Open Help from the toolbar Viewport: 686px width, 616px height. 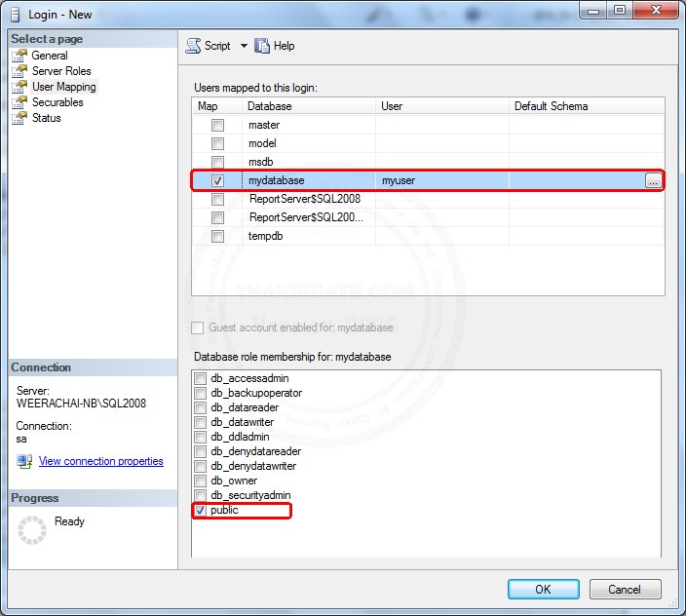click(x=275, y=46)
